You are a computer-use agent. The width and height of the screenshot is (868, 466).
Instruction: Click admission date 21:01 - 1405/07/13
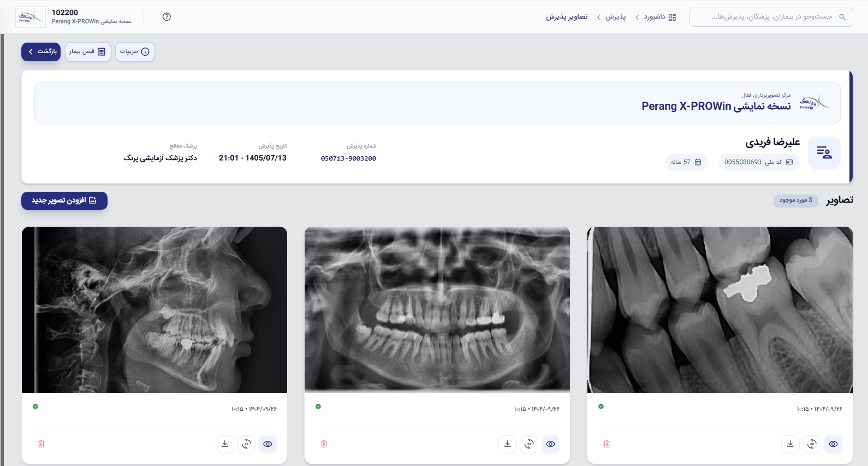tap(253, 158)
